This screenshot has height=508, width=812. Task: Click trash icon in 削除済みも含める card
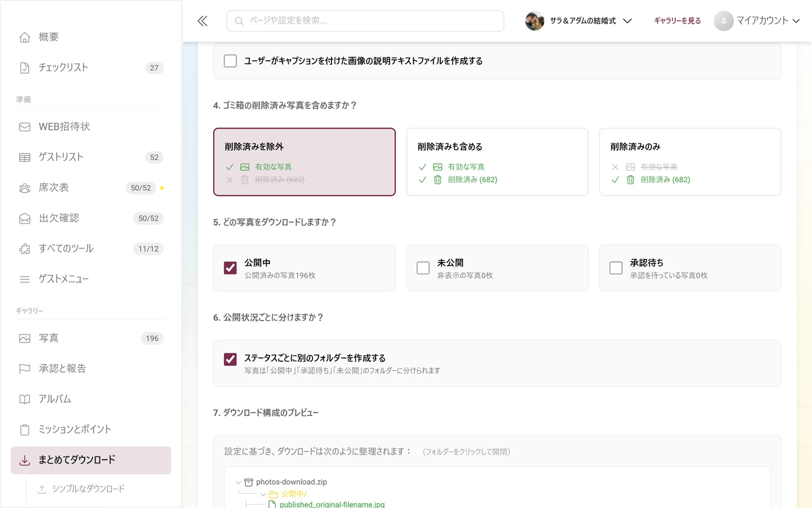click(438, 180)
